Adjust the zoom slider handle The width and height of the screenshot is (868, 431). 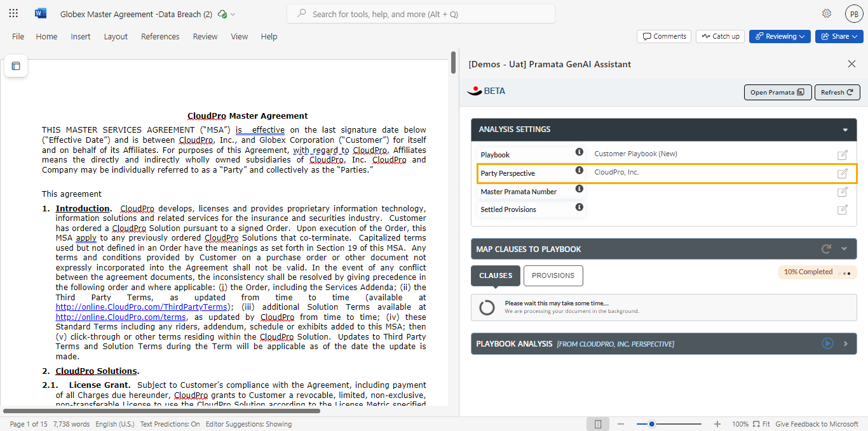[652, 424]
